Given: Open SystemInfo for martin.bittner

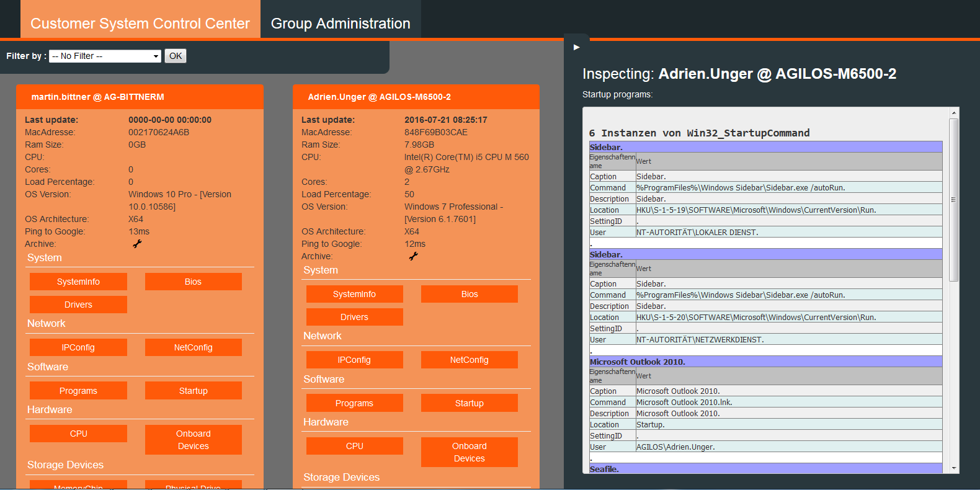Looking at the screenshot, I should click(x=78, y=282).
